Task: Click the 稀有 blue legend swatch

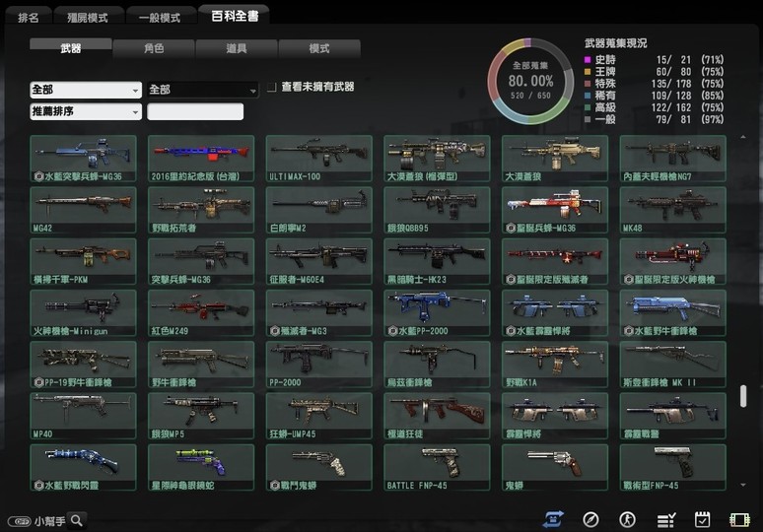Action: tap(588, 96)
